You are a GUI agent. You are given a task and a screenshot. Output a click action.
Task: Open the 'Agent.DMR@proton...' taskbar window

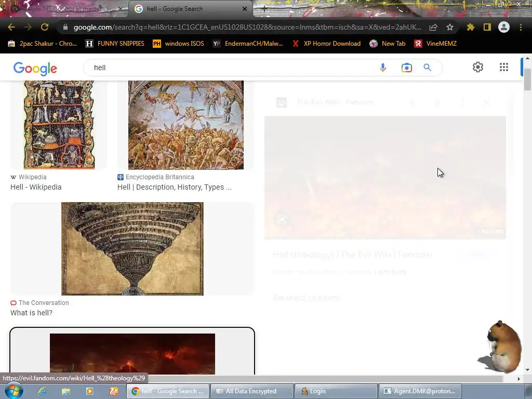[x=420, y=391]
